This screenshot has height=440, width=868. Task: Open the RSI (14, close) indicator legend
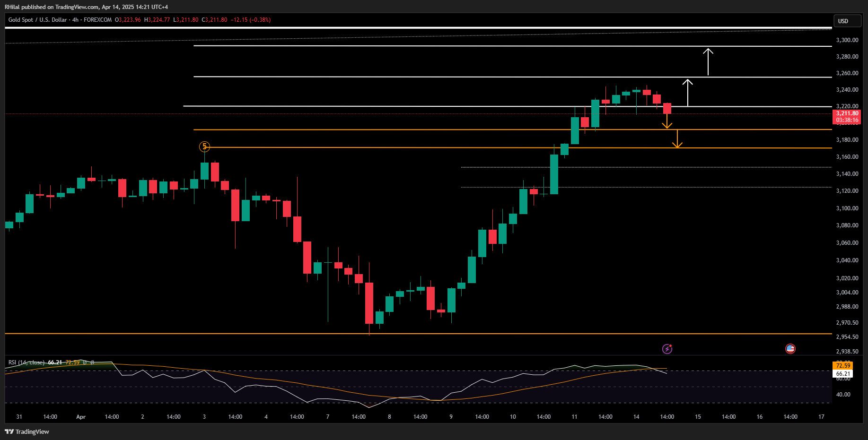click(x=26, y=362)
